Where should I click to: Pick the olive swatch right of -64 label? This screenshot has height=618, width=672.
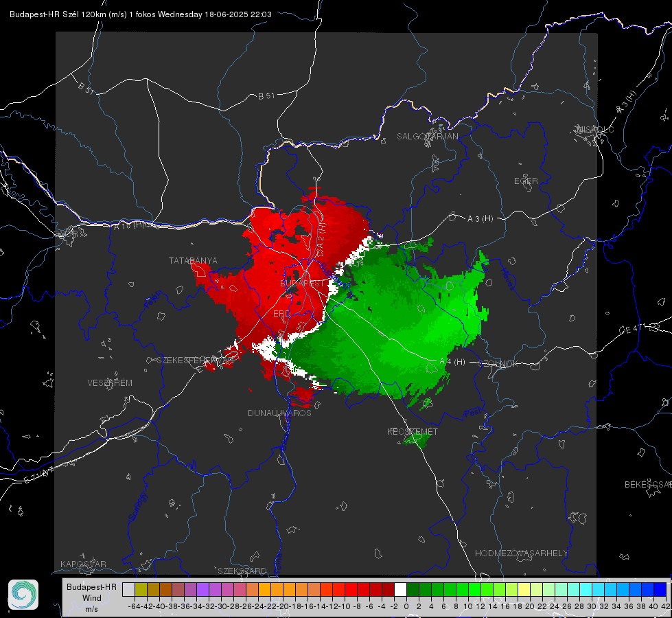pos(141,589)
